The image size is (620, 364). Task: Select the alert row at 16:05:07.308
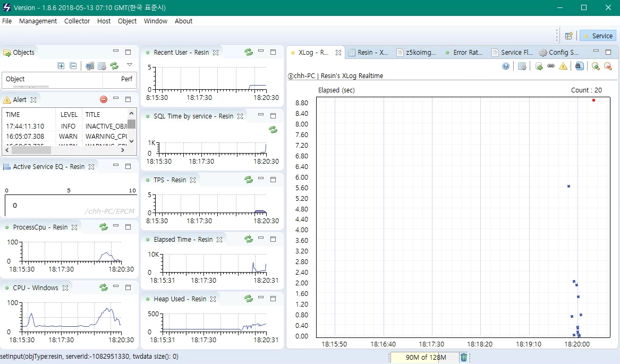(65, 136)
